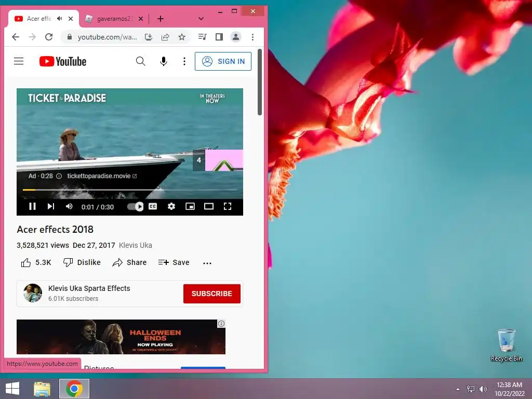Select the Recycle Bin desktop icon
532x399 pixels.
pyautogui.click(x=506, y=345)
